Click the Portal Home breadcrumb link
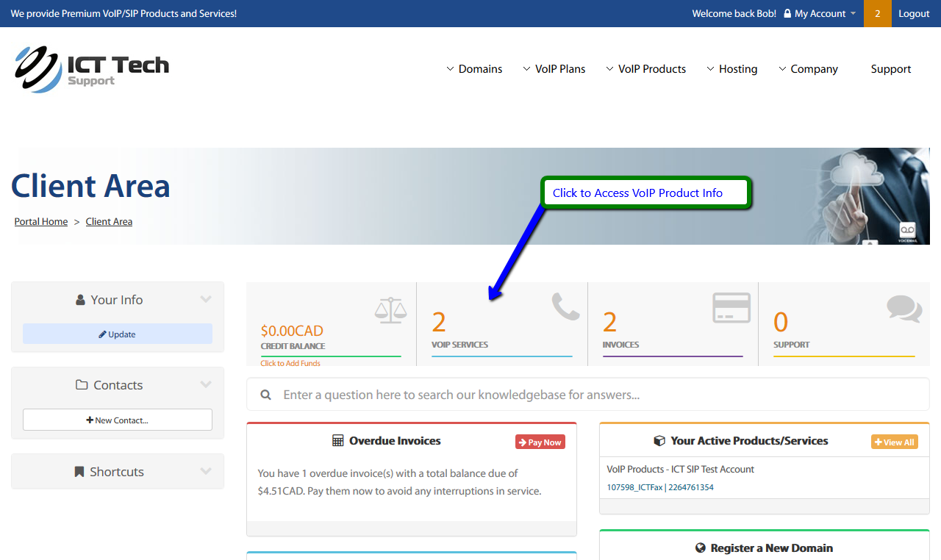Screen dimensions: 941x560 pos(41,222)
